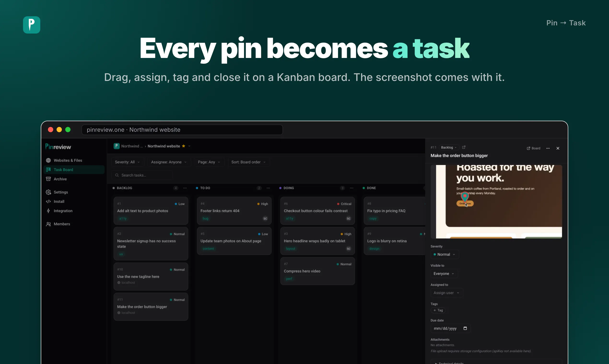Click the teal P logo at top left

pos(32,25)
